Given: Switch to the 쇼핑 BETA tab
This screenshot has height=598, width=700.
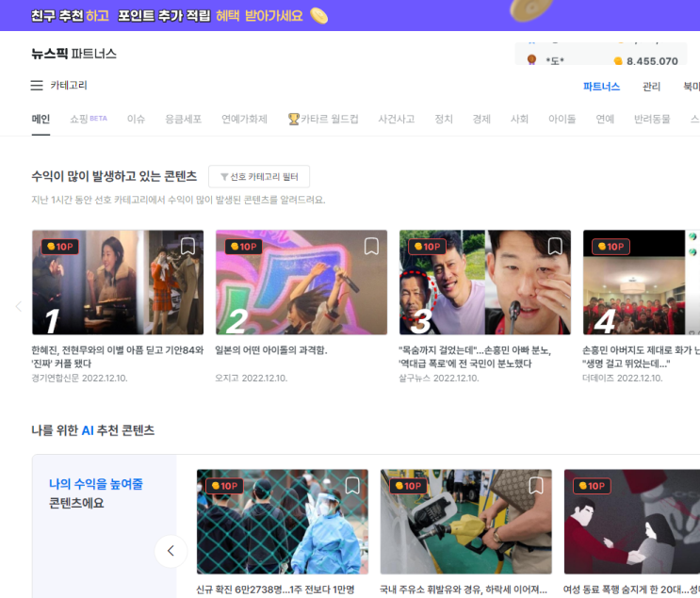Looking at the screenshot, I should pos(89,120).
